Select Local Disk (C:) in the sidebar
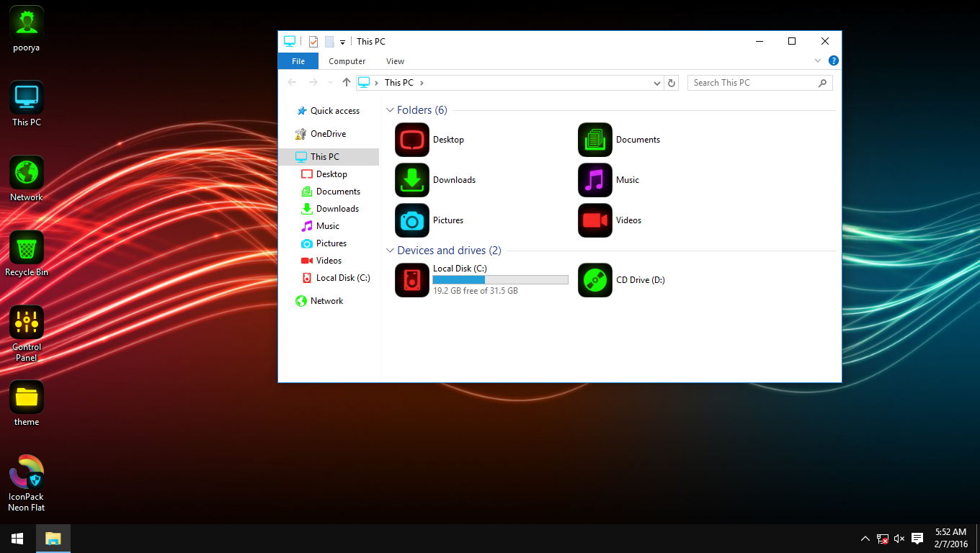Image resolution: width=980 pixels, height=553 pixels. tap(339, 277)
